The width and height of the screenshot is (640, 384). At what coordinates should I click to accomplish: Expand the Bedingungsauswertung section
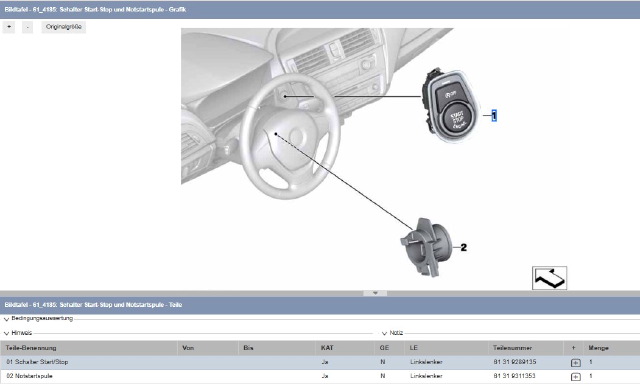pyautogui.click(x=39, y=319)
